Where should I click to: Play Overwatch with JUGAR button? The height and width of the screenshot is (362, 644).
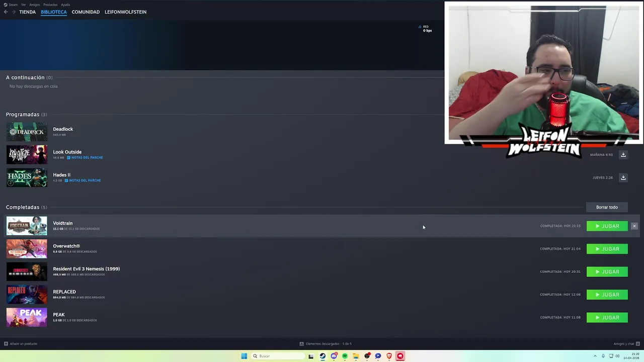pos(607,249)
